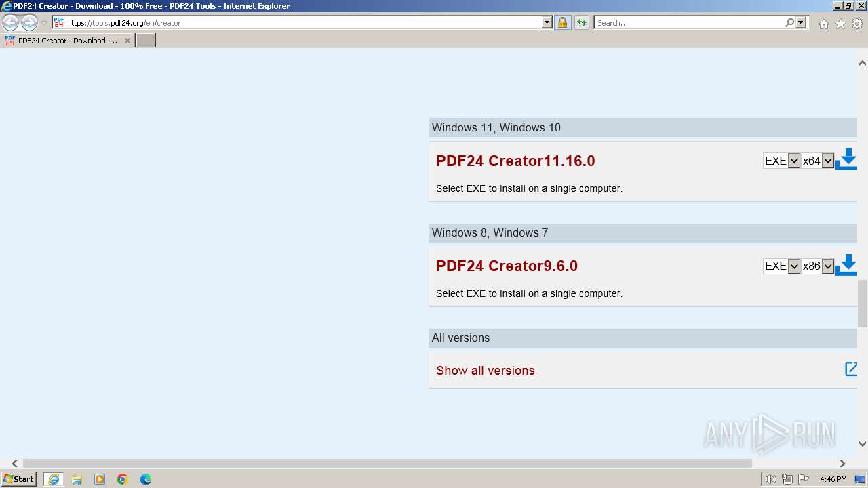This screenshot has height=488, width=868.
Task: Open the Windows Start menu
Action: pyautogui.click(x=19, y=479)
